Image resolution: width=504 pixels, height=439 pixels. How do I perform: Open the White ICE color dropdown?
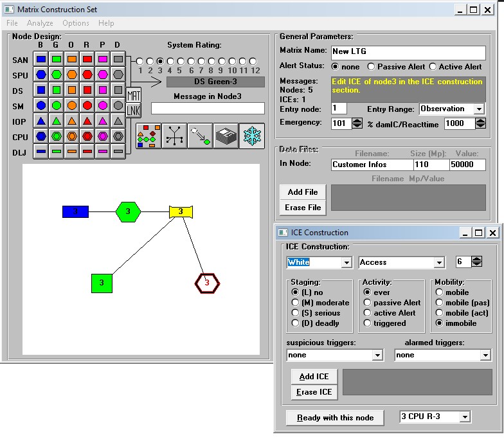[346, 262]
